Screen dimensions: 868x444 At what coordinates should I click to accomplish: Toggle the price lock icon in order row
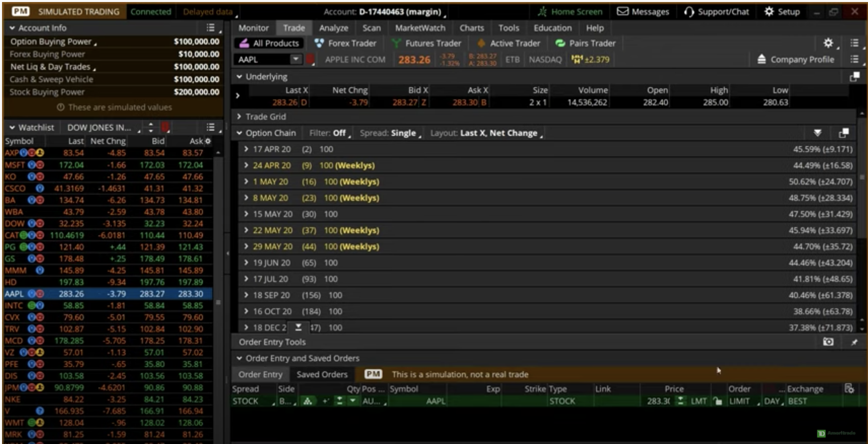pyautogui.click(x=717, y=401)
